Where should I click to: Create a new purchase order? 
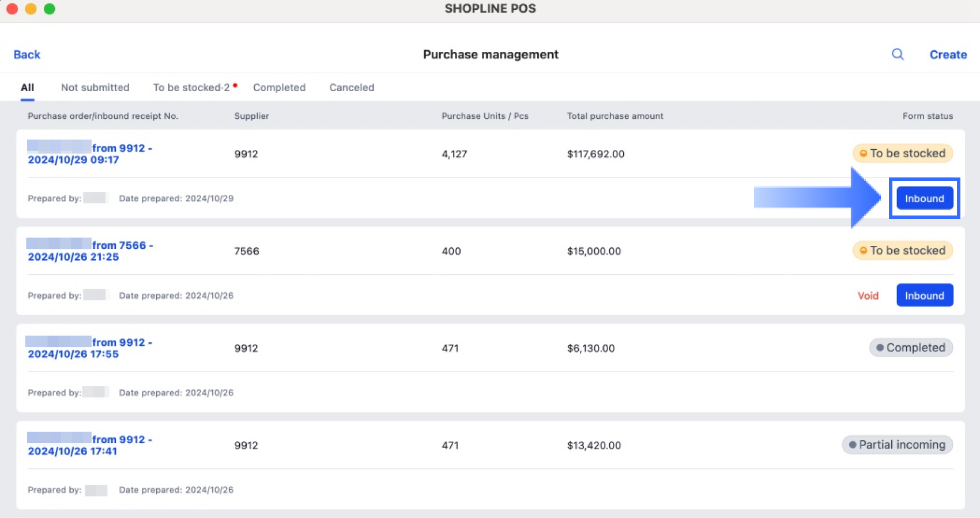[x=948, y=55]
